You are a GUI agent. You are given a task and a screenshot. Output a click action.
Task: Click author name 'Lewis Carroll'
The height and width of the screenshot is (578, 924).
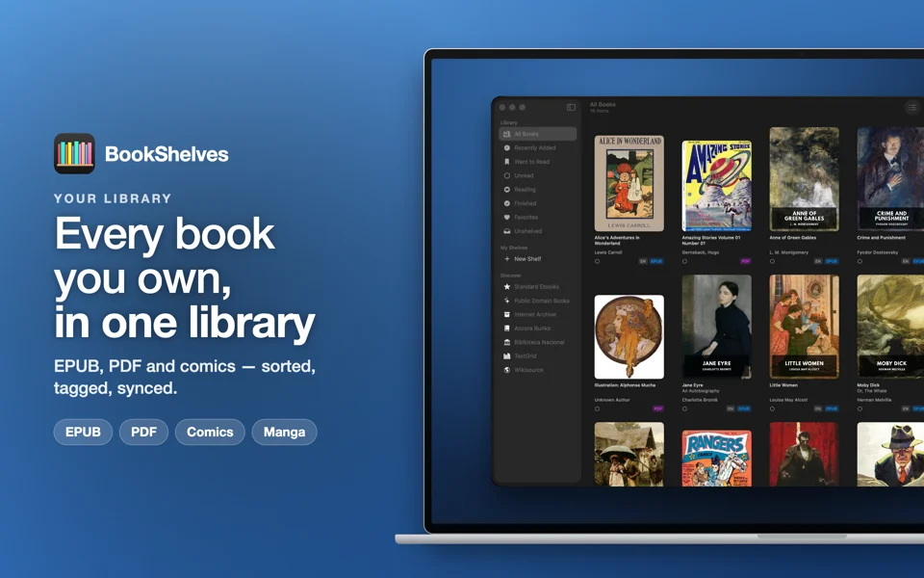tap(608, 252)
